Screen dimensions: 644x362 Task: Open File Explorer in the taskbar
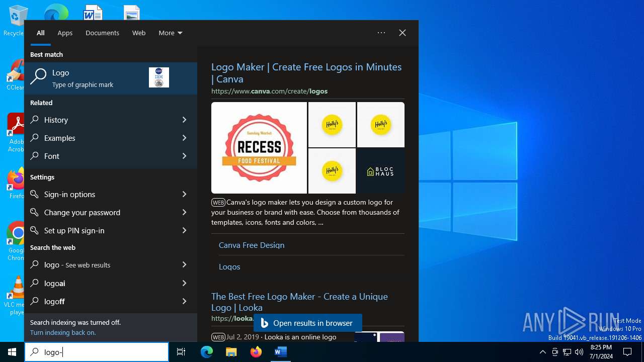point(231,352)
